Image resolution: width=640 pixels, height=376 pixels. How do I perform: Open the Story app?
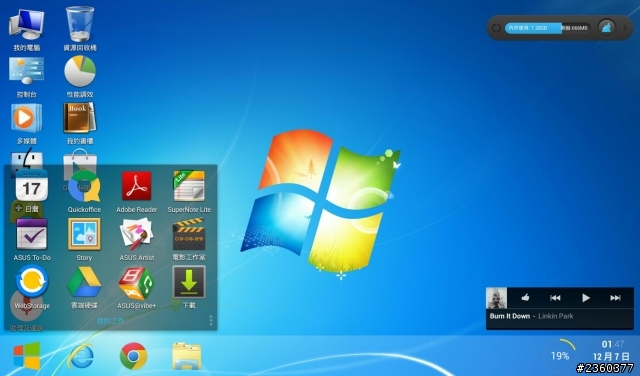coord(84,234)
